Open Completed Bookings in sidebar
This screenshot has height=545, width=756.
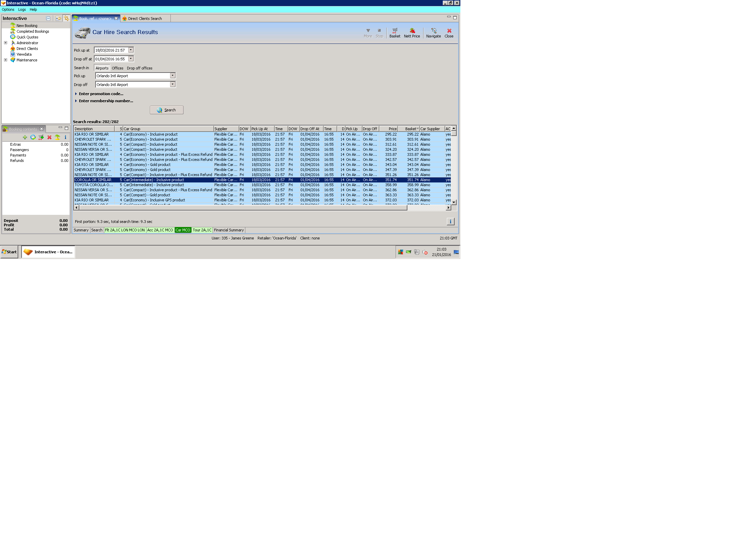point(33,31)
